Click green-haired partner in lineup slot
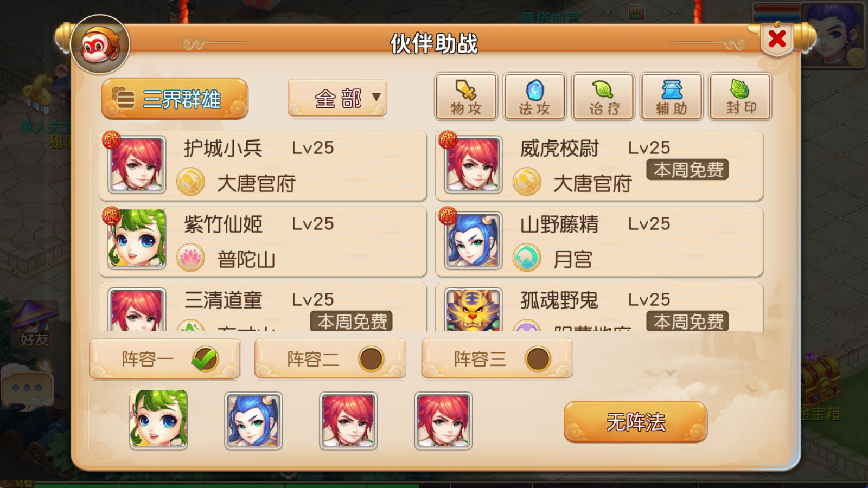868x488 pixels. pyautogui.click(x=158, y=420)
